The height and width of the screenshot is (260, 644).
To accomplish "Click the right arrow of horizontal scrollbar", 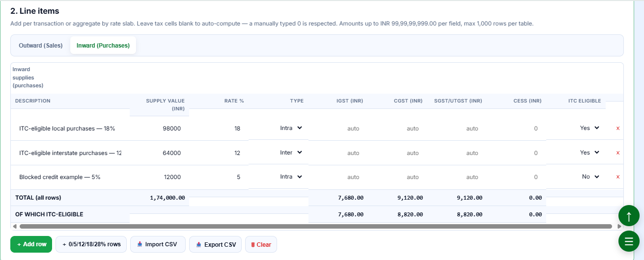I will [x=619, y=227].
